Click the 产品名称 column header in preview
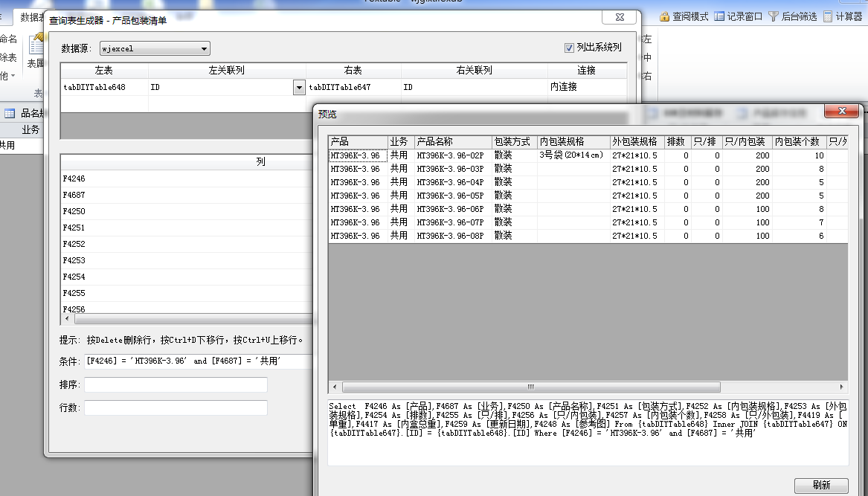 451,141
